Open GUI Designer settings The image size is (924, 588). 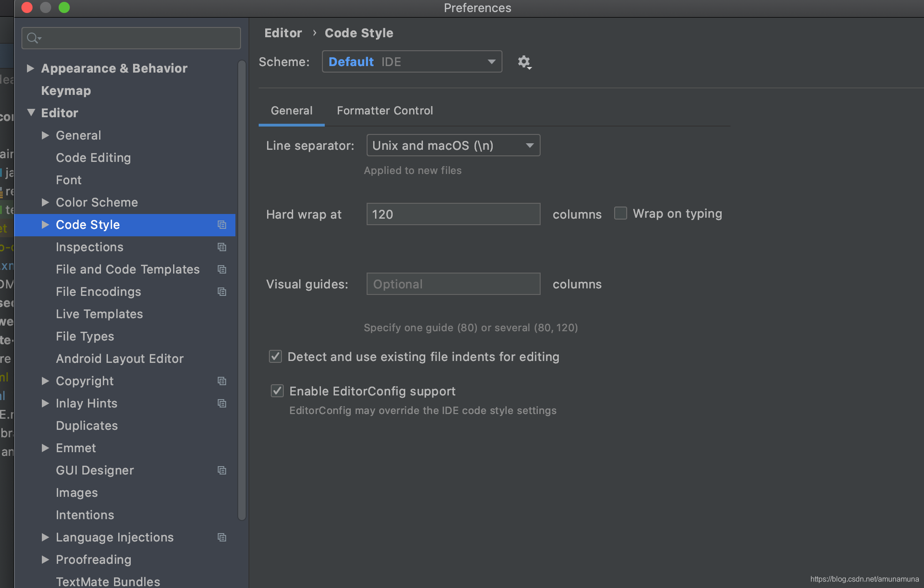click(94, 470)
